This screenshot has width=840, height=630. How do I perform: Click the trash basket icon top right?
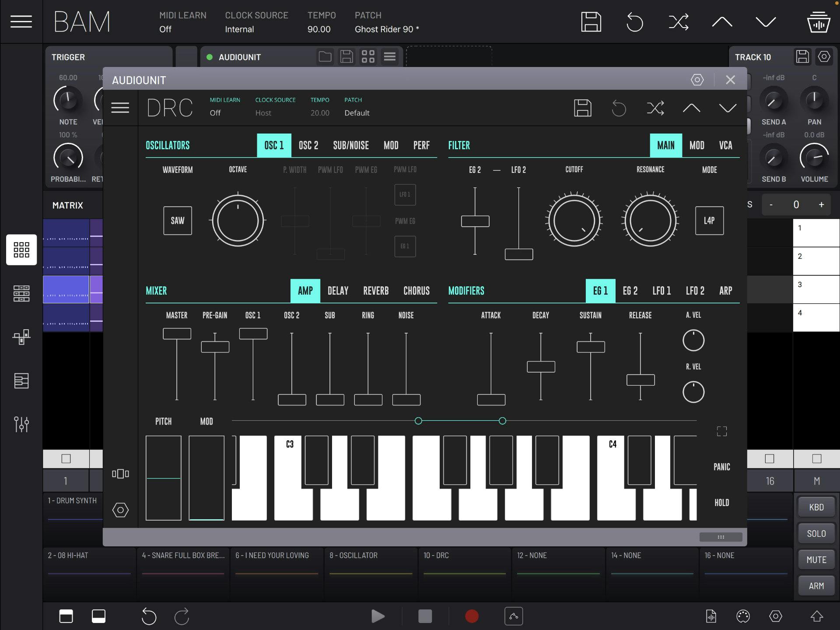coord(819,21)
